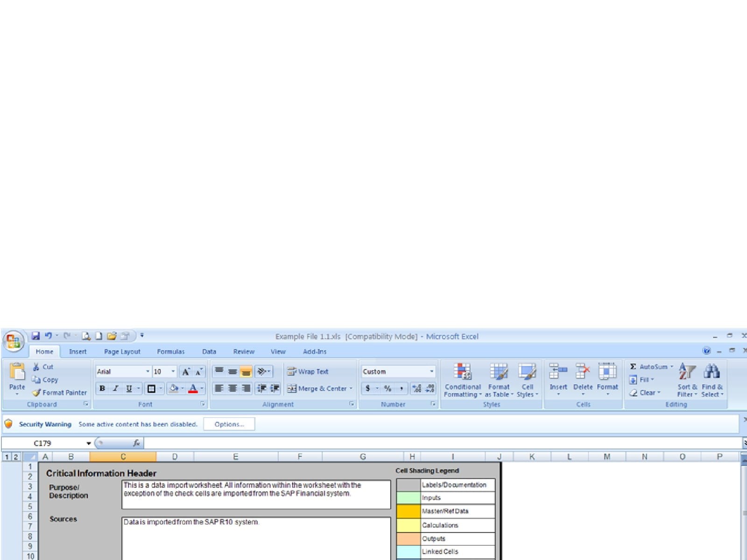
Task: Toggle Italic formatting
Action: 115,388
